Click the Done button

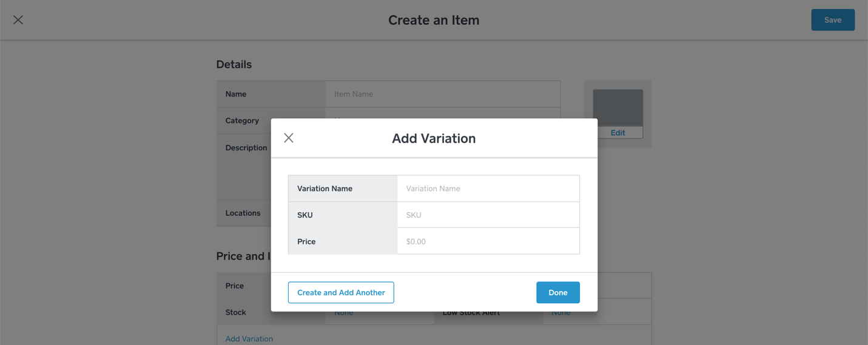tap(557, 292)
